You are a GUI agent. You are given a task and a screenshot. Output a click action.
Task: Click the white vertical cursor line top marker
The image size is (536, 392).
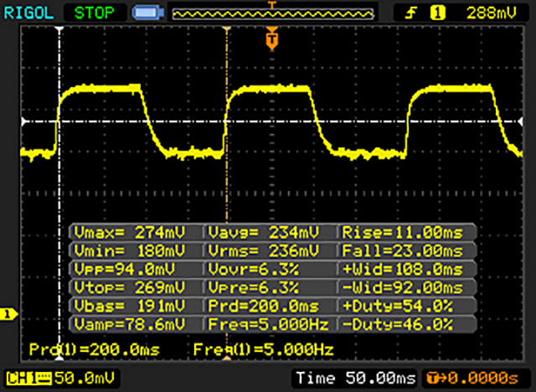pos(59,29)
